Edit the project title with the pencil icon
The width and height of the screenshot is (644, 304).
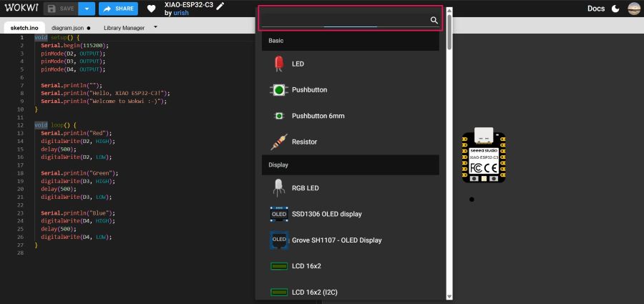[x=220, y=6]
